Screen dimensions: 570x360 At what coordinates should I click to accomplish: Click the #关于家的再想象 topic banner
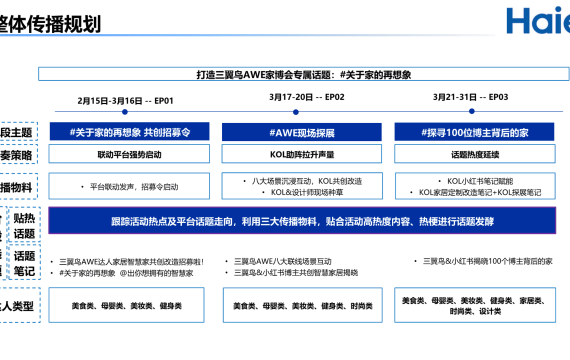(x=304, y=74)
